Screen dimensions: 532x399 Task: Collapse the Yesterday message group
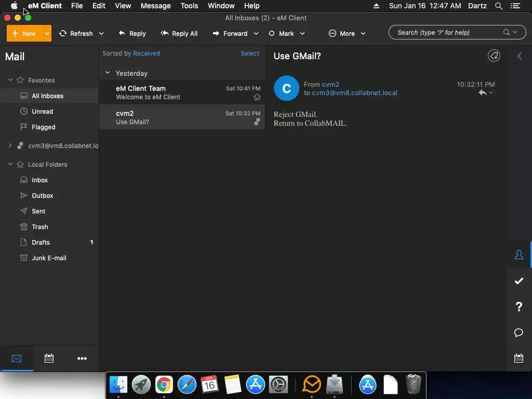click(x=108, y=73)
